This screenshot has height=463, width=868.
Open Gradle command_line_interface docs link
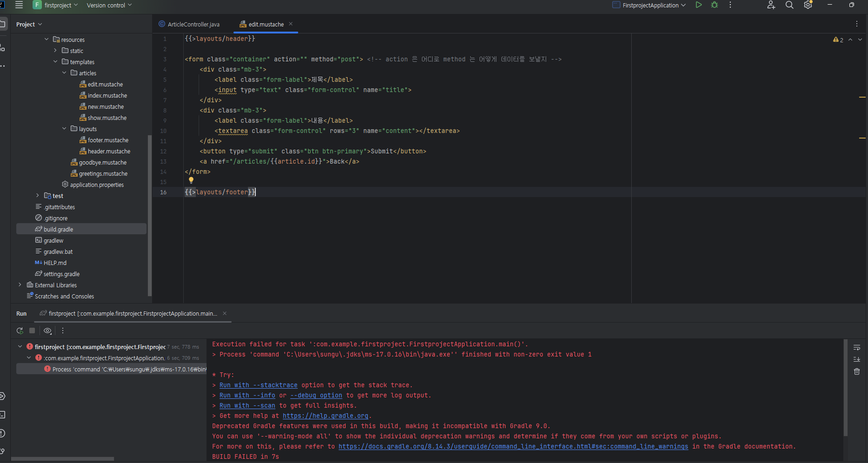(x=514, y=446)
